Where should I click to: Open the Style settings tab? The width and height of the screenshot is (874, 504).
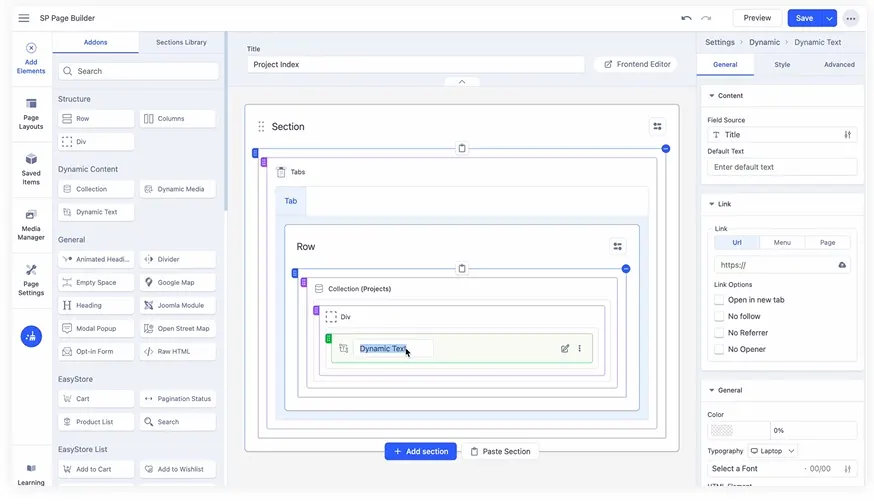point(782,65)
